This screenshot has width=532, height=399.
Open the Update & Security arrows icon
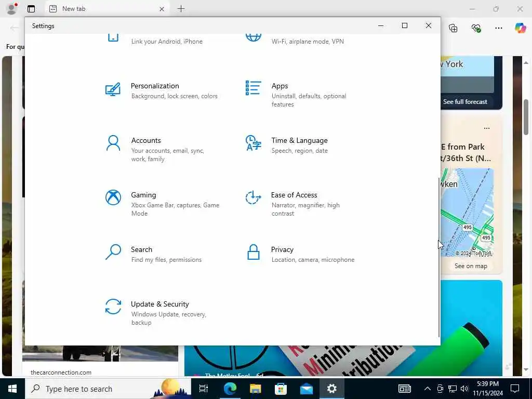113,307
